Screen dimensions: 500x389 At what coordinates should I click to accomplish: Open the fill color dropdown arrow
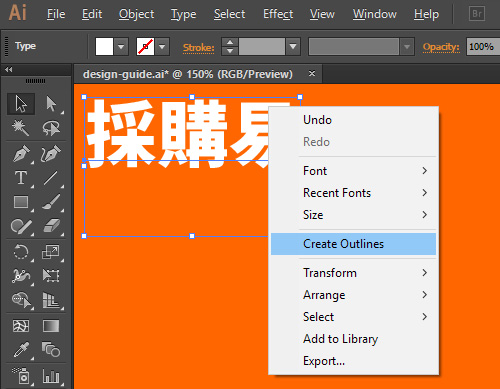pos(121,47)
